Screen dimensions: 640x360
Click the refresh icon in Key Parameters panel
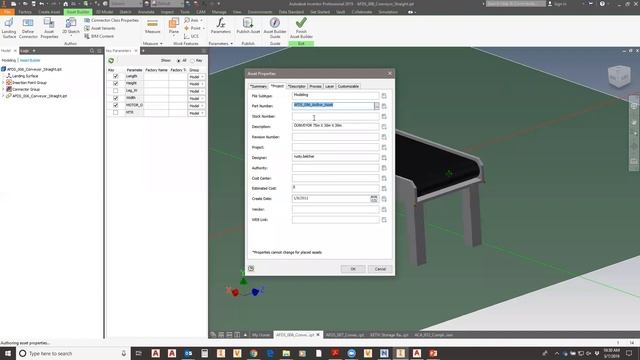tap(111, 60)
